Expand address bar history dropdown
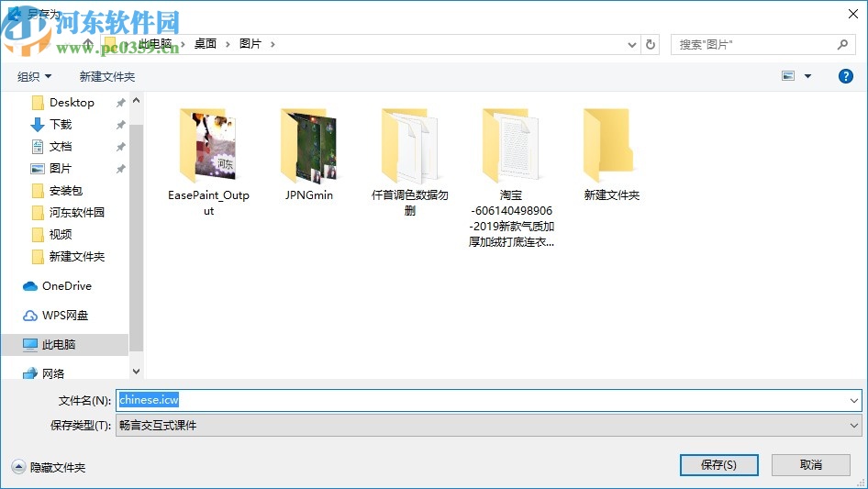 point(631,45)
